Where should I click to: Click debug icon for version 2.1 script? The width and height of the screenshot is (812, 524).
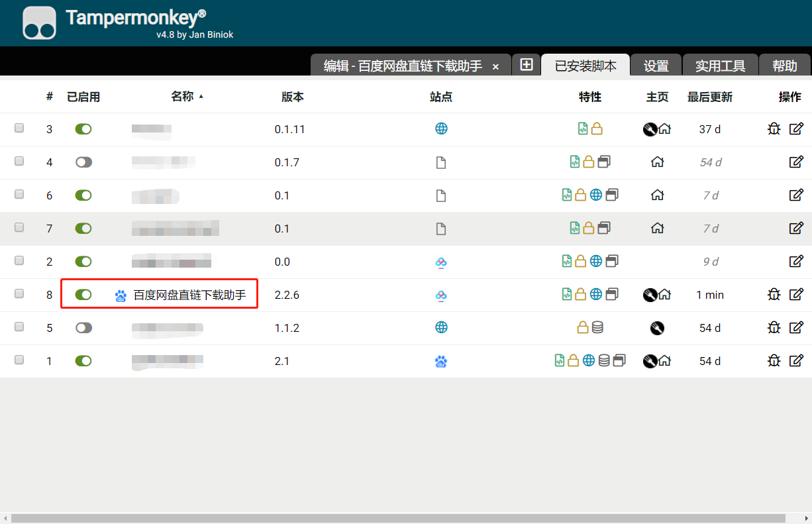tap(774, 361)
